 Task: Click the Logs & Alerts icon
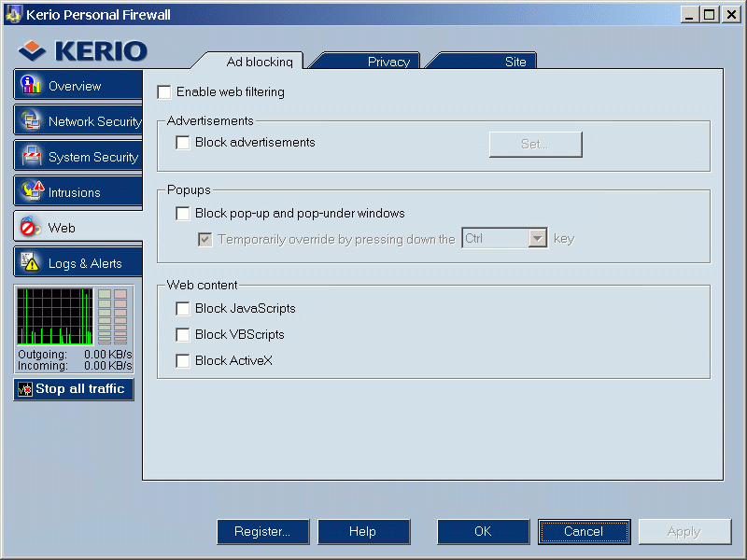coord(30,262)
